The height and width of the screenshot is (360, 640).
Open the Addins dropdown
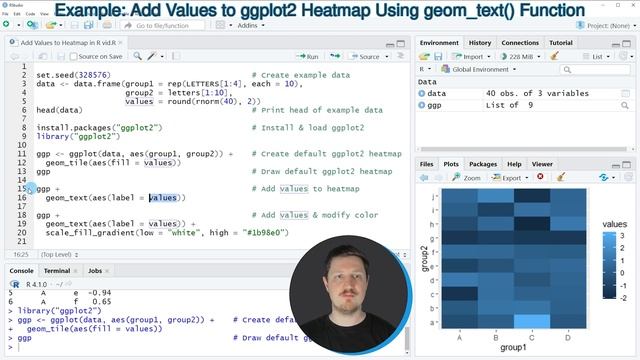click(x=251, y=25)
